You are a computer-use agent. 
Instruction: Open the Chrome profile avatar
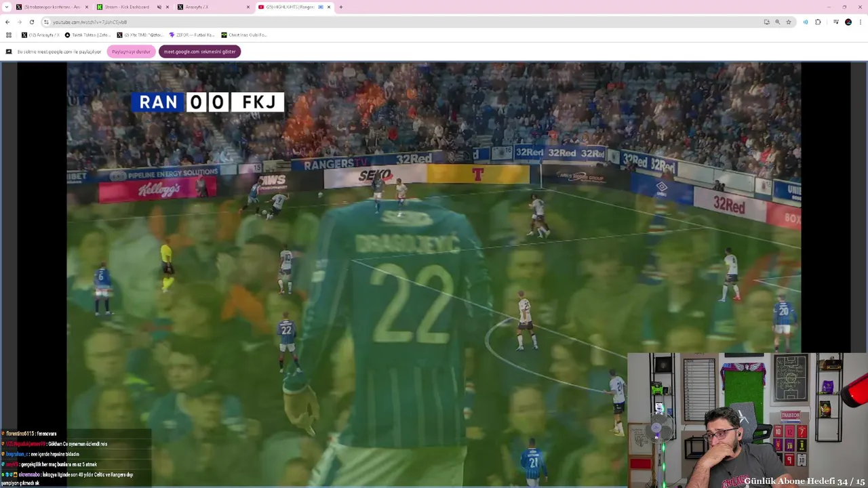click(x=848, y=22)
